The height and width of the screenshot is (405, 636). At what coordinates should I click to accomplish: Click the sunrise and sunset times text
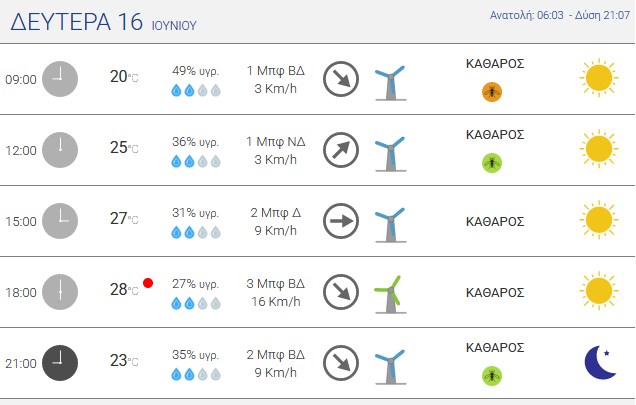pyautogui.click(x=560, y=15)
